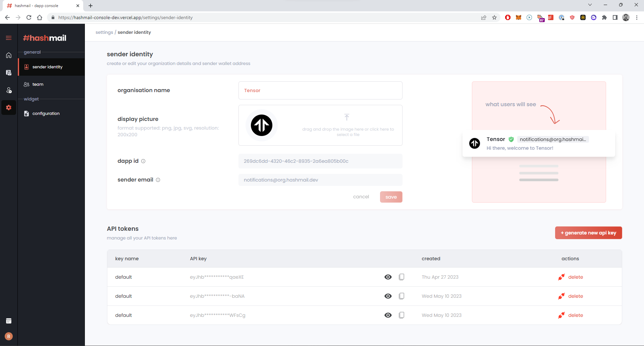The width and height of the screenshot is (644, 346).
Task: Reveal the API key ending in WFsCg
Action: click(x=388, y=315)
